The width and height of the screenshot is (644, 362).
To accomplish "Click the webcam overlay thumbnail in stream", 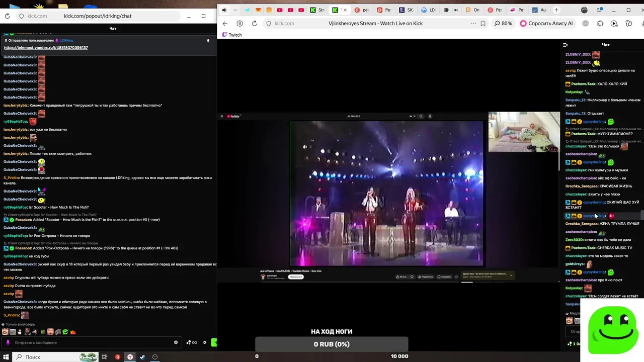I will tap(524, 132).
